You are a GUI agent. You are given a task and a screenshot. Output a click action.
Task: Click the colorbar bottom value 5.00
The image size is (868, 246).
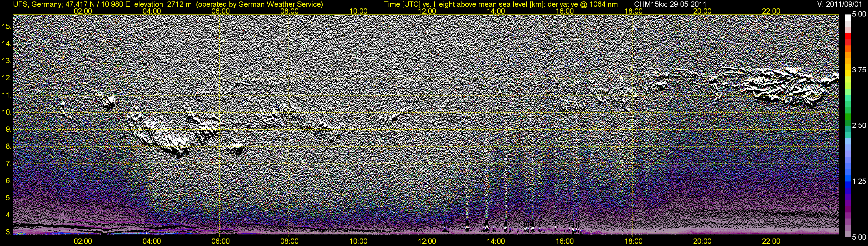coord(859,237)
